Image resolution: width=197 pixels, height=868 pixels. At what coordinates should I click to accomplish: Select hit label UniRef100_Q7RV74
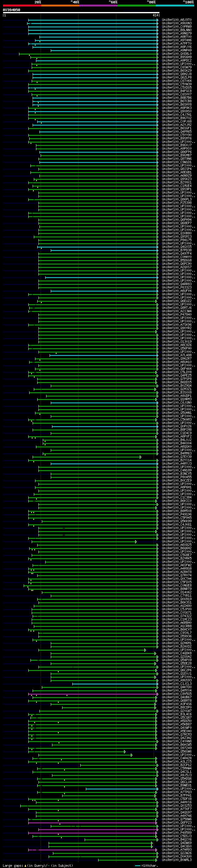(177, 575)
